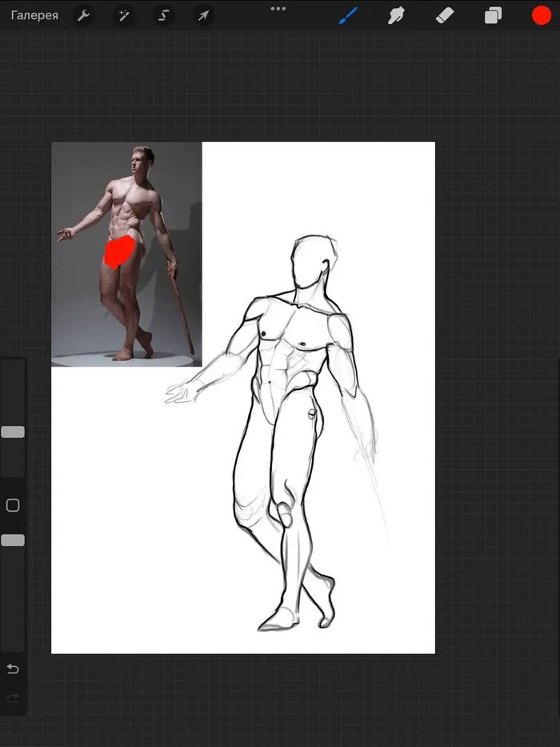Tap the red active color swatch
The width and height of the screenshot is (560, 747).
[x=542, y=15]
